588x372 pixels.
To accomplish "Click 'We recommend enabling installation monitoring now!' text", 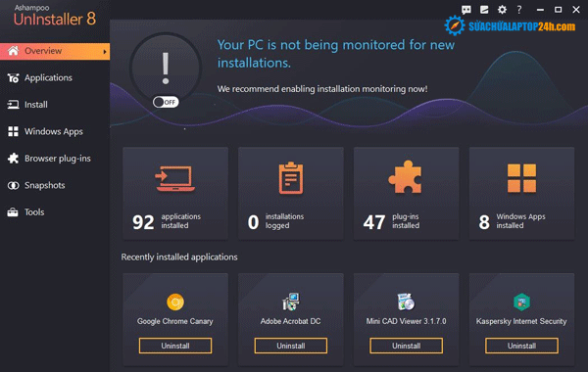I will [x=322, y=89].
